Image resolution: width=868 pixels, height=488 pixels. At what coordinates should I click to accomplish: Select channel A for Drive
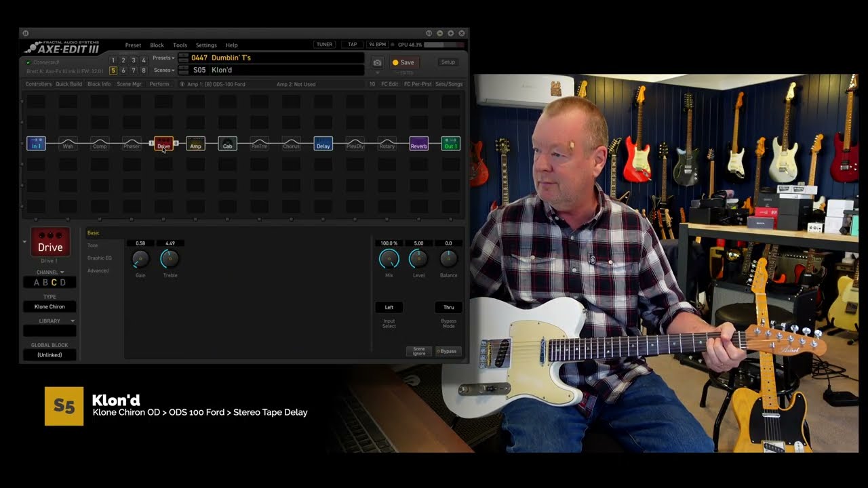(x=37, y=283)
